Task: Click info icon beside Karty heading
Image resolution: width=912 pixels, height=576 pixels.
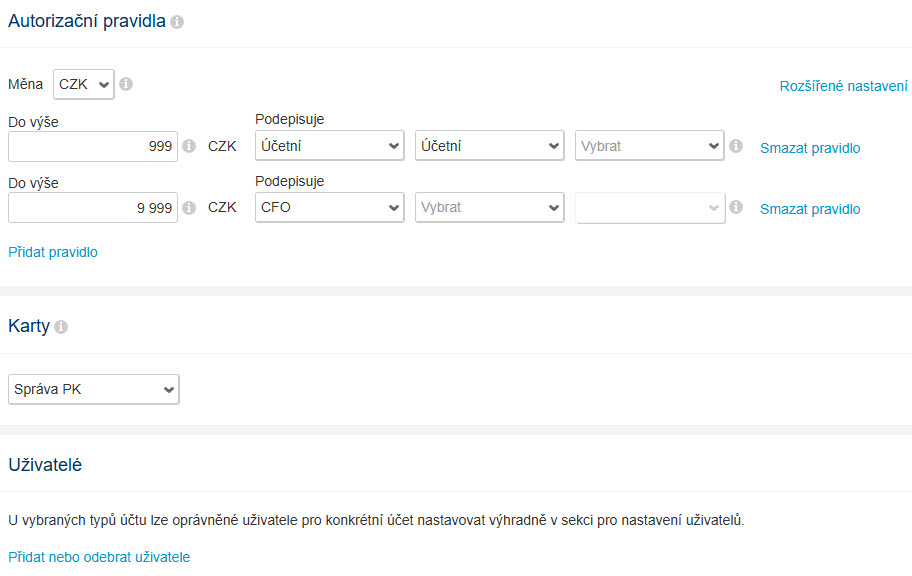Action: point(61,327)
